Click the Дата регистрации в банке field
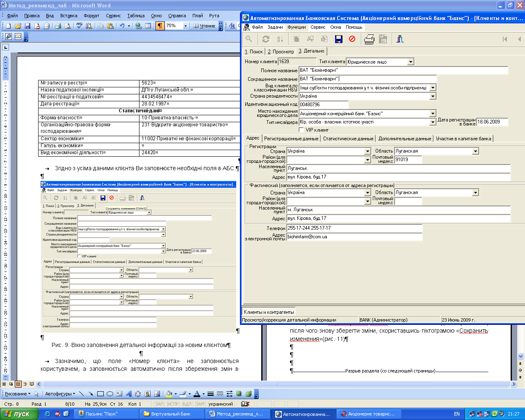 pos(492,122)
